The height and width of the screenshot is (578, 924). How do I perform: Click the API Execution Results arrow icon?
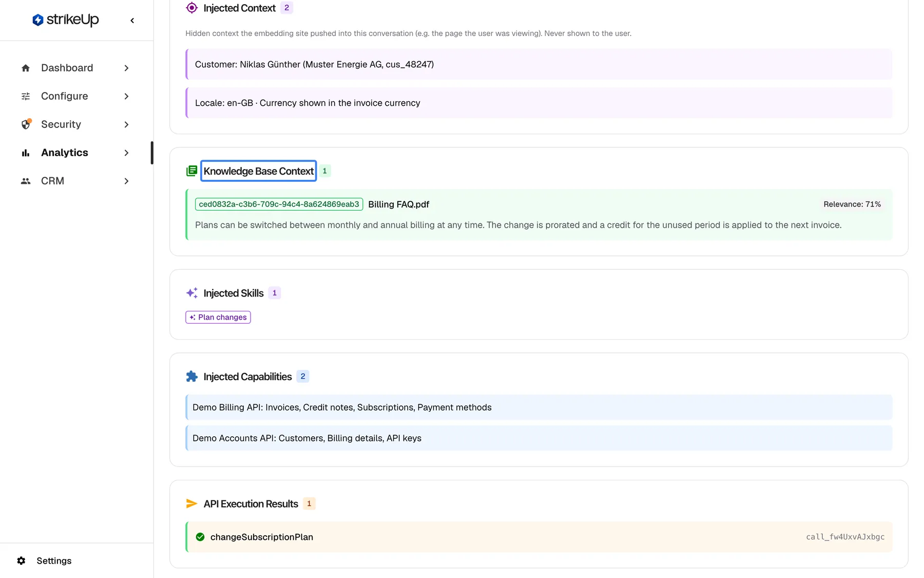click(x=191, y=504)
